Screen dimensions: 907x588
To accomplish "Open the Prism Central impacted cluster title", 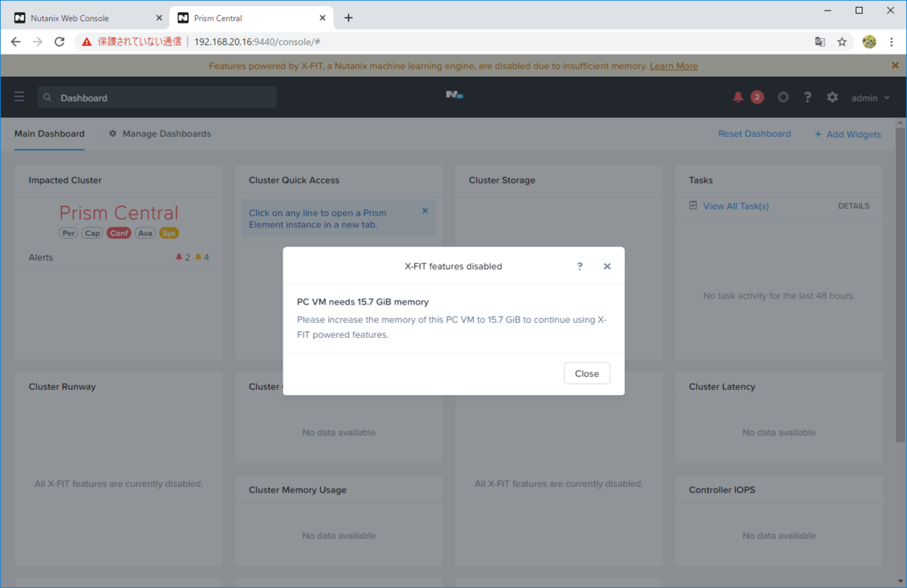I will pyautogui.click(x=119, y=213).
